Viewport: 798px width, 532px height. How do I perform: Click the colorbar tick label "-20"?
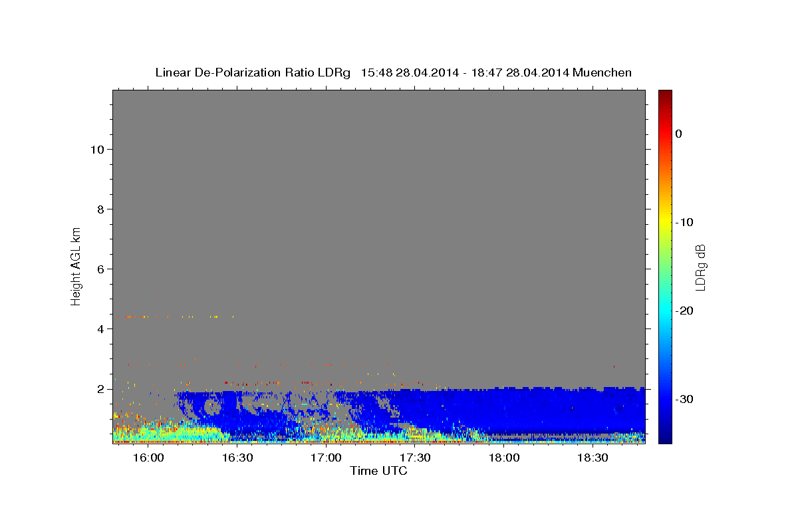point(684,311)
